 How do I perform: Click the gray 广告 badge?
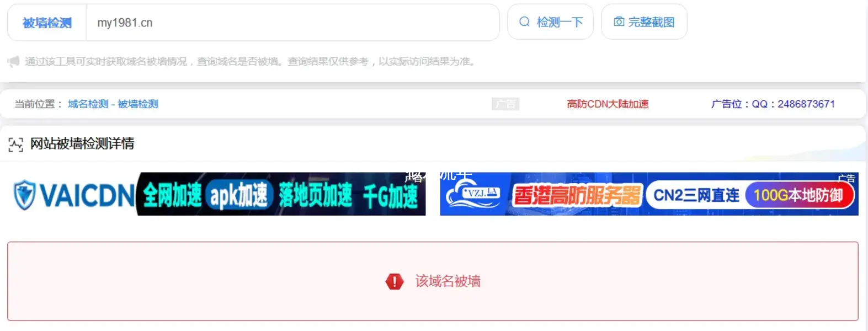tap(505, 104)
